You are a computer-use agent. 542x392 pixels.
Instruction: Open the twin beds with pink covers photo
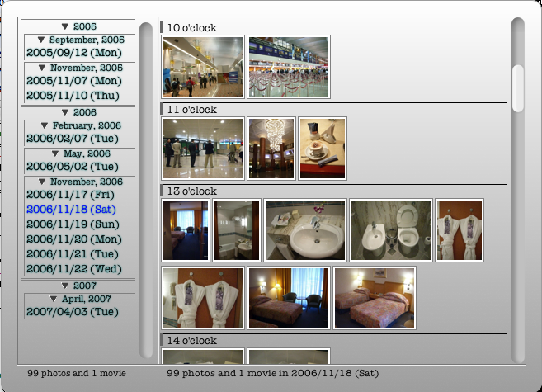[375, 298]
